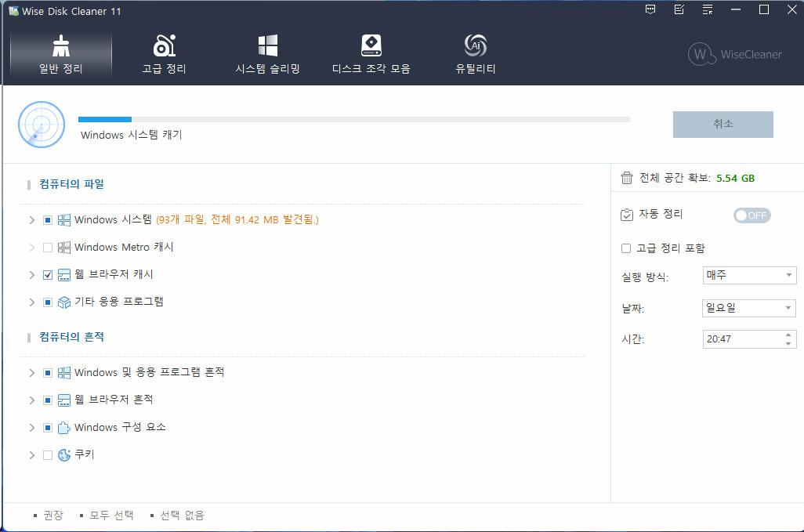The width and height of the screenshot is (804, 532).
Task: Open the 실행 방식 dropdown showing 매주
Action: tap(749, 275)
